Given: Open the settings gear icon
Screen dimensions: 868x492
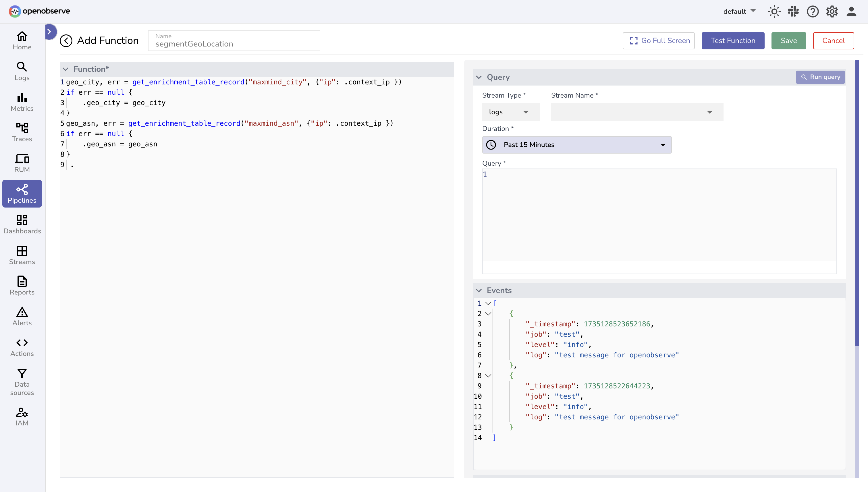Looking at the screenshot, I should click(832, 11).
